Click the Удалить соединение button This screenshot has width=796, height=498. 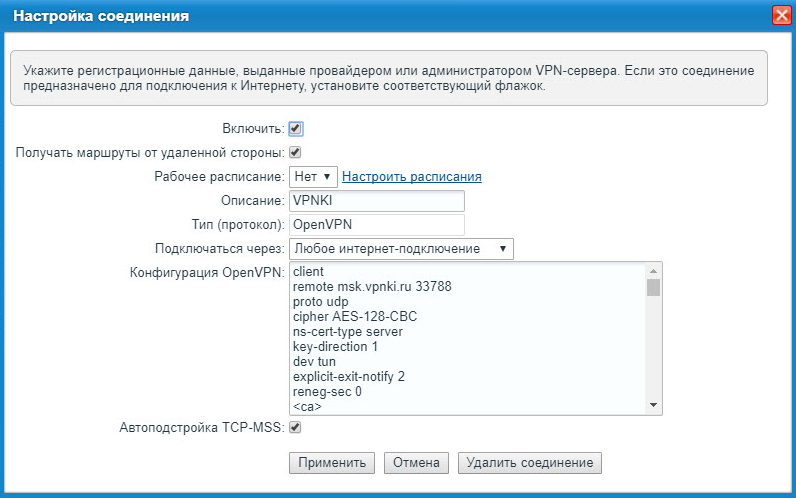(530, 463)
